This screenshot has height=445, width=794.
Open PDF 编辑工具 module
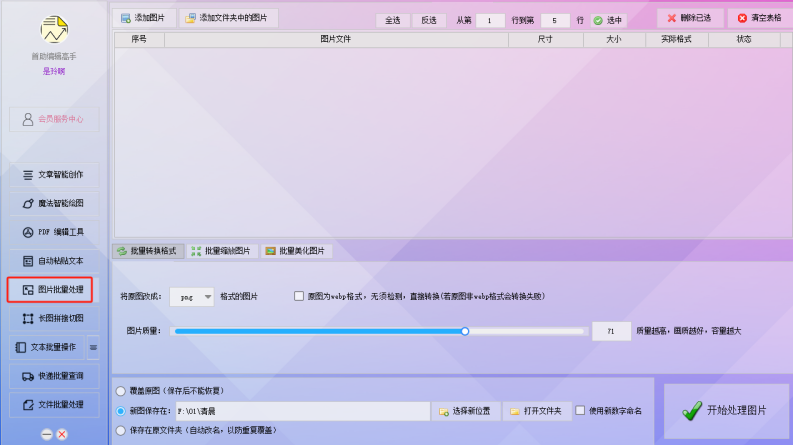pos(54,232)
